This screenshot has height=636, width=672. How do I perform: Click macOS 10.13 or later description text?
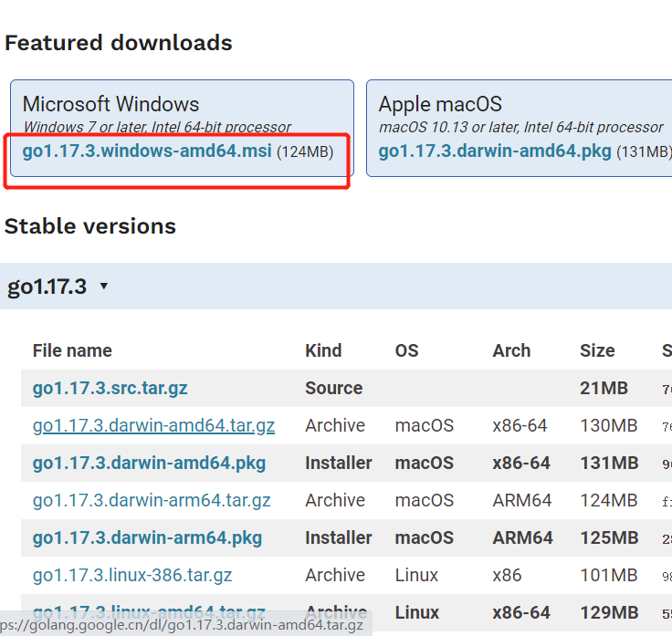pos(521,127)
